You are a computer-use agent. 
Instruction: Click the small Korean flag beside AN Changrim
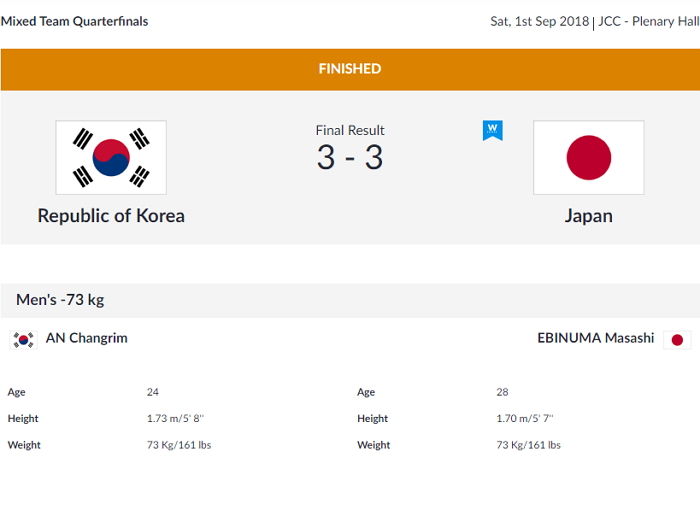pyautogui.click(x=23, y=340)
